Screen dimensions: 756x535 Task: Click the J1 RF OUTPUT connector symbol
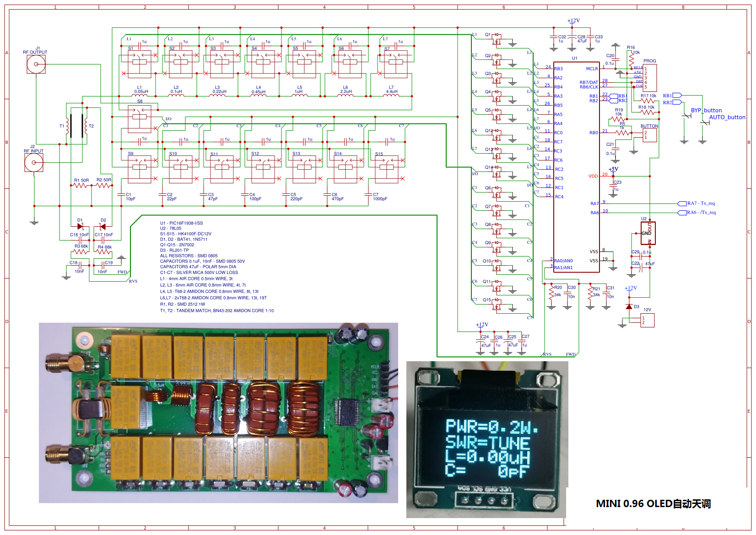coord(36,64)
